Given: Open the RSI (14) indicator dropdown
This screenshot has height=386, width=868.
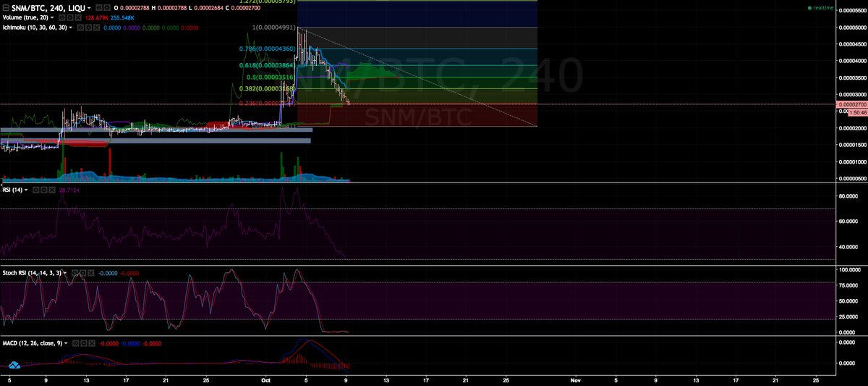Looking at the screenshot, I should point(26,190).
